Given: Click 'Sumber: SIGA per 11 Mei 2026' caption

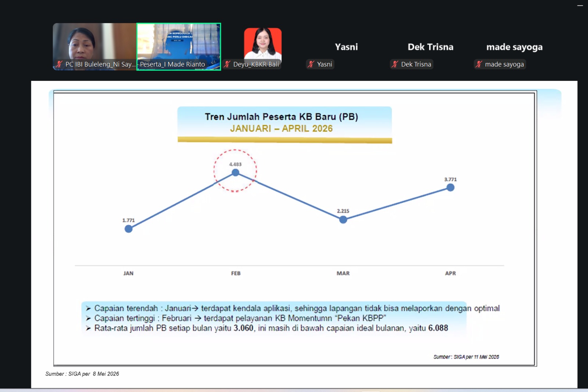Looking at the screenshot, I should point(466,357).
